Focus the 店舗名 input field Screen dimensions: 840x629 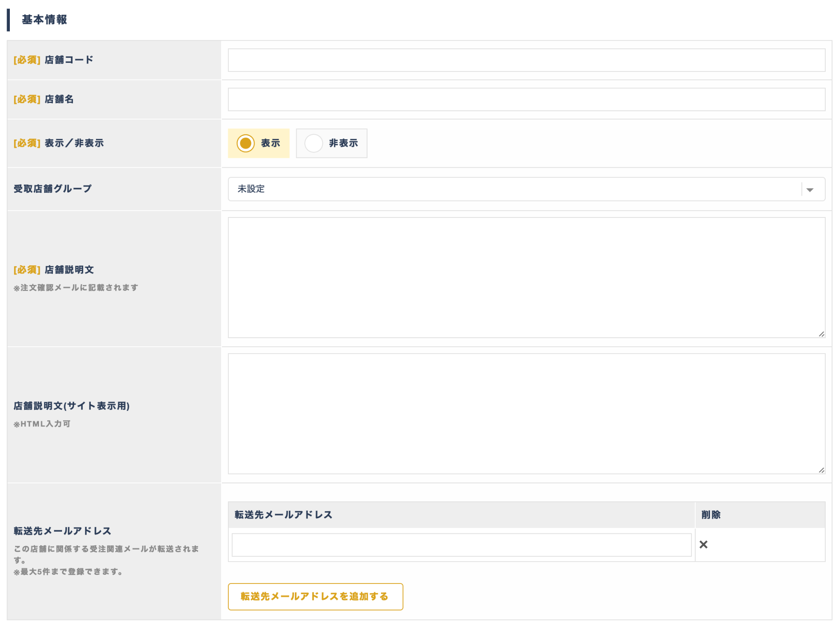click(526, 100)
